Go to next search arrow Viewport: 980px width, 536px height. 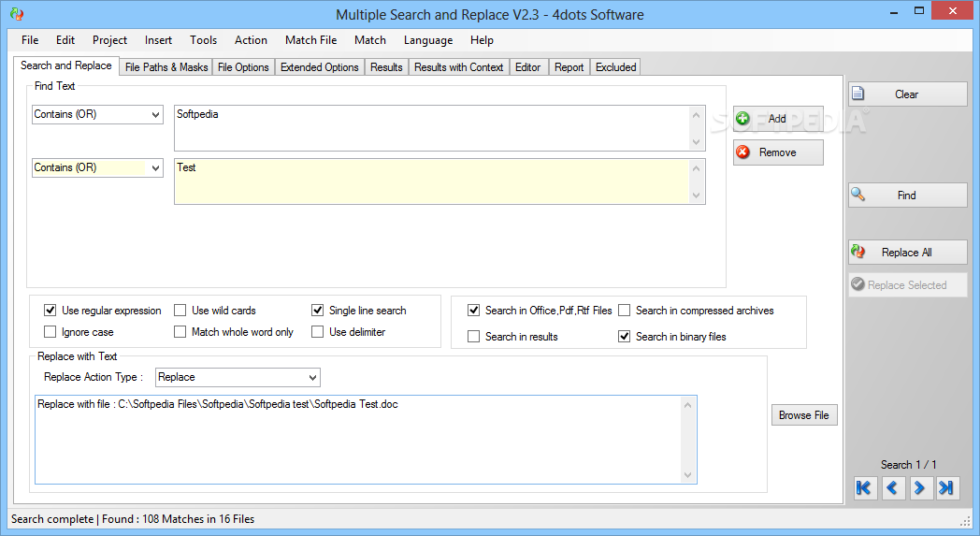tap(919, 488)
